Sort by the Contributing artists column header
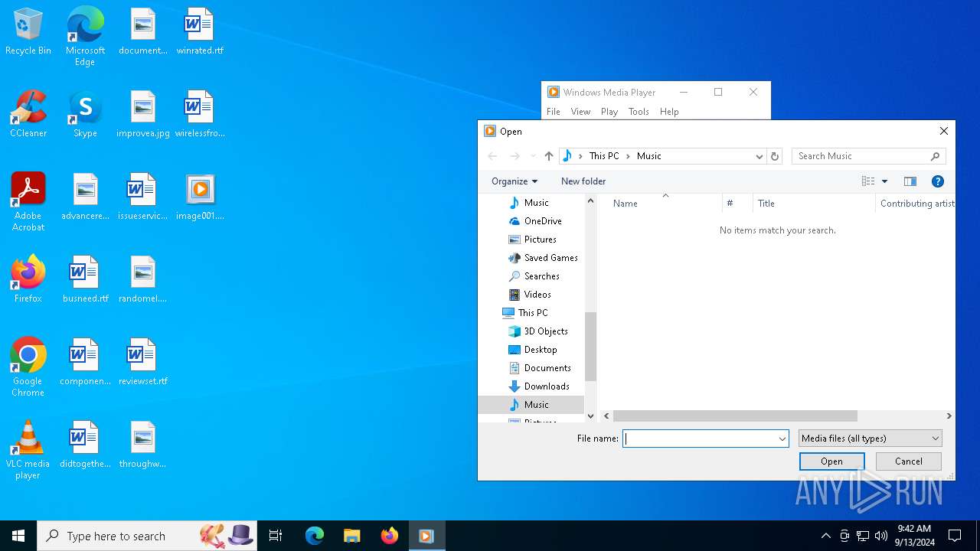The image size is (980, 551). [916, 204]
